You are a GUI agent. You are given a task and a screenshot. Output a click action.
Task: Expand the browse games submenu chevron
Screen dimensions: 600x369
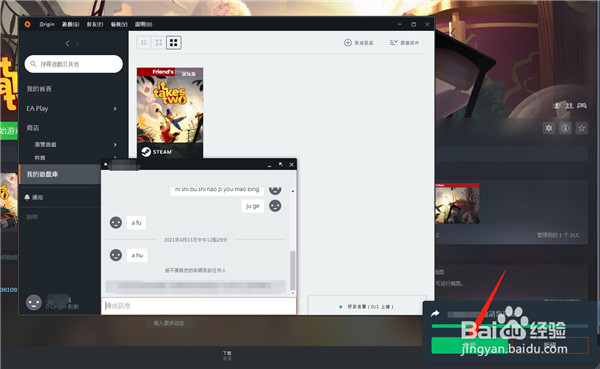click(x=115, y=144)
